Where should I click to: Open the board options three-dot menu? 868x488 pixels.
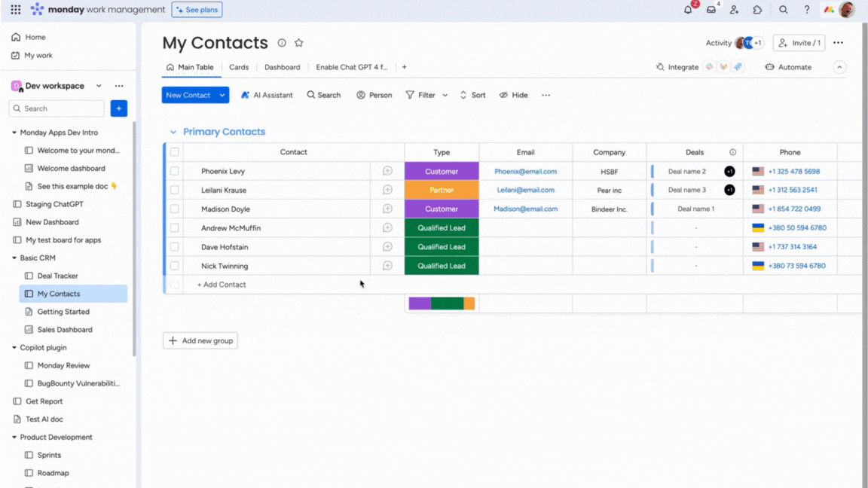838,43
